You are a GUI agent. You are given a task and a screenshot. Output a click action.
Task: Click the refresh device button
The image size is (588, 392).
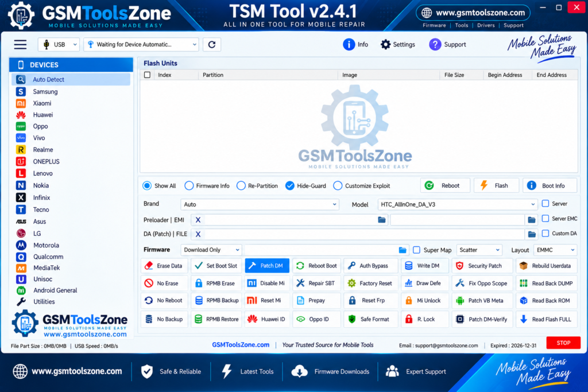point(212,45)
